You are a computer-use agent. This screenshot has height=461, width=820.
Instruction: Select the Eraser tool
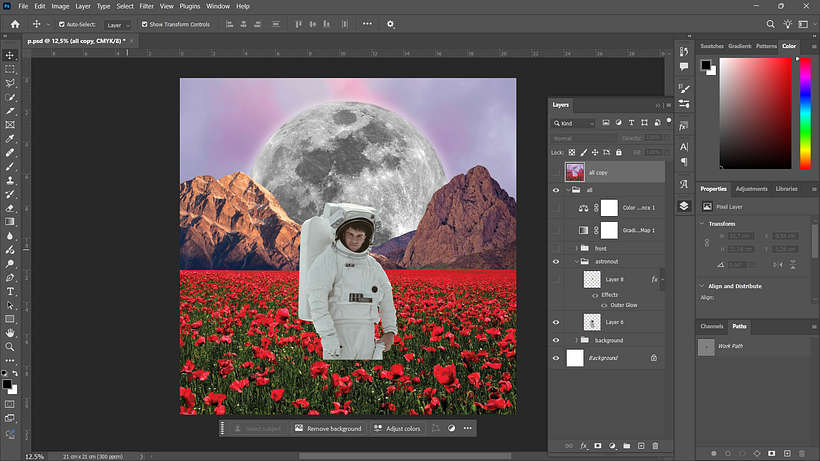[10, 208]
